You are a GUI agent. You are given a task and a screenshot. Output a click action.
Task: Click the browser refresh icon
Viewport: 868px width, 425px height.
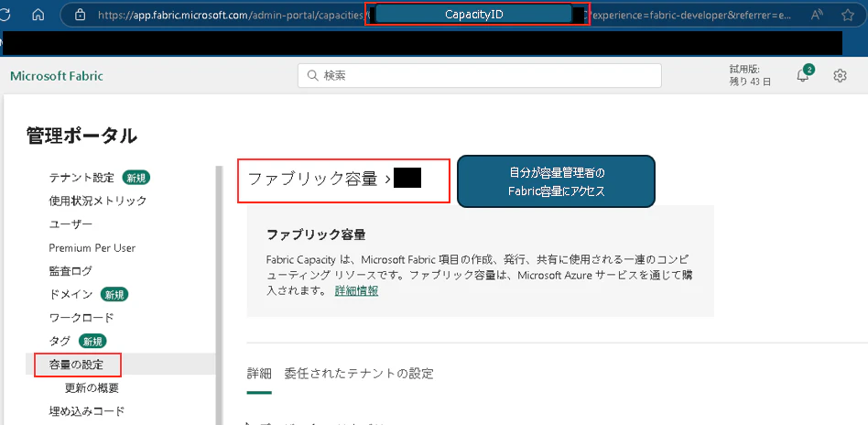coord(6,15)
